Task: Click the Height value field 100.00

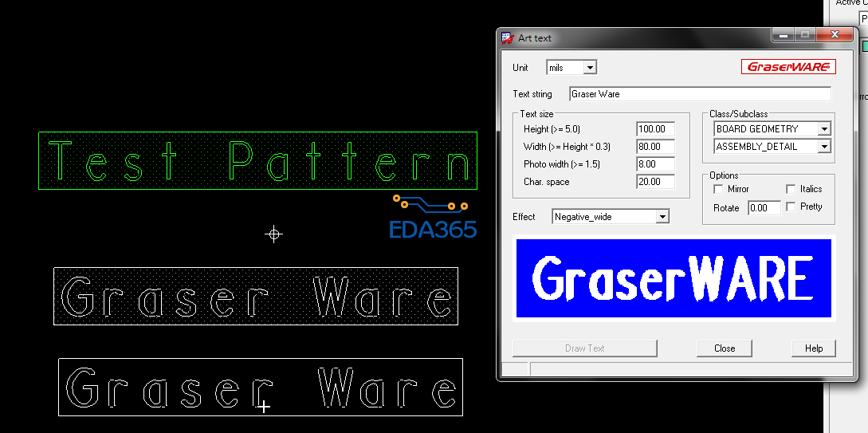Action: [655, 129]
